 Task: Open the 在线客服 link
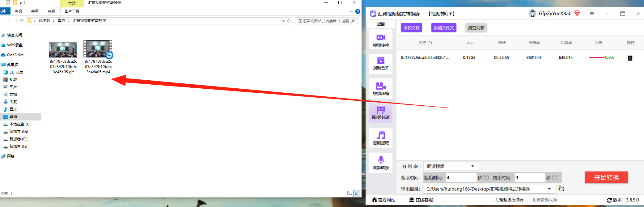421,200
